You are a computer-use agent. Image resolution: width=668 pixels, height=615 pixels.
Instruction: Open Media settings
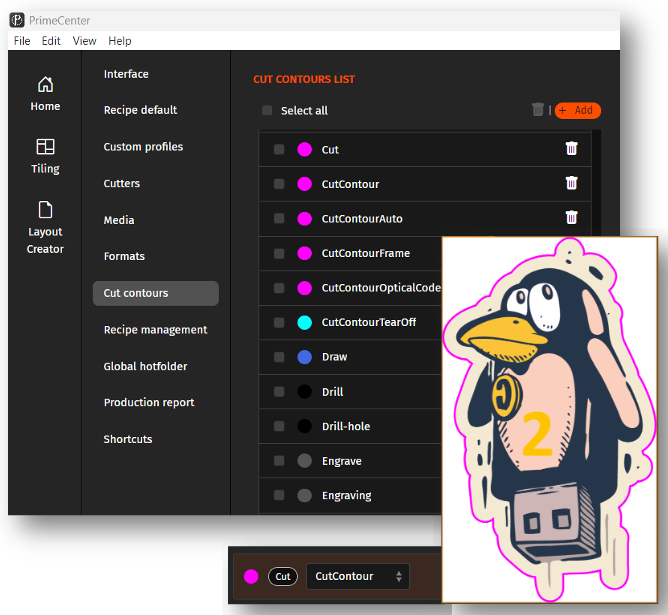click(119, 220)
